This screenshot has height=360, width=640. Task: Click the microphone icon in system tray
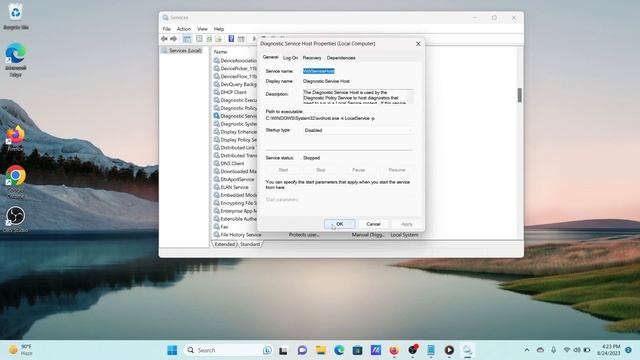[553, 350]
